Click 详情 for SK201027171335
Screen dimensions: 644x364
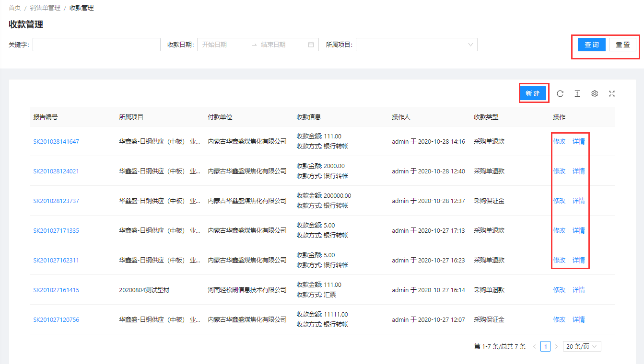579,231
